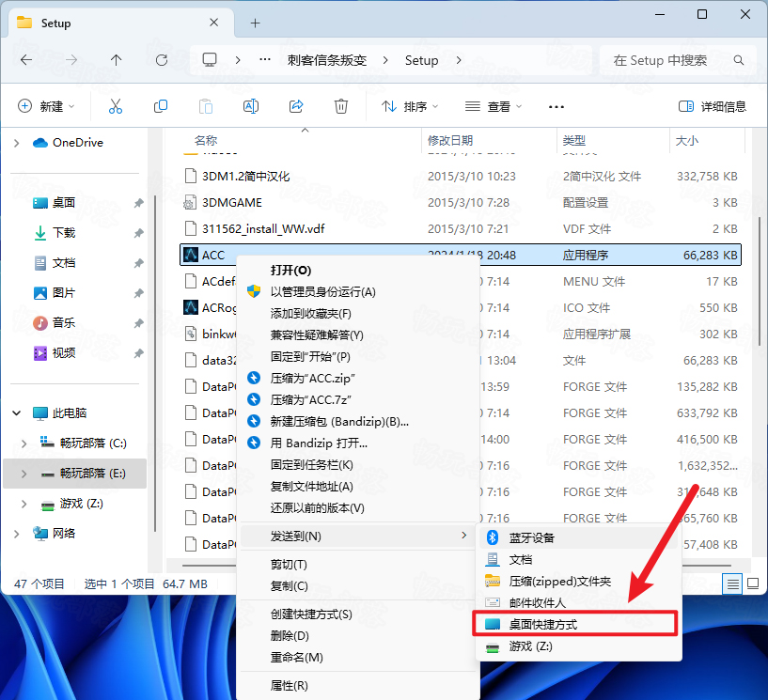This screenshot has height=700, width=768.
Task: Select 发送到(N) submenu entry
Action: (356, 536)
